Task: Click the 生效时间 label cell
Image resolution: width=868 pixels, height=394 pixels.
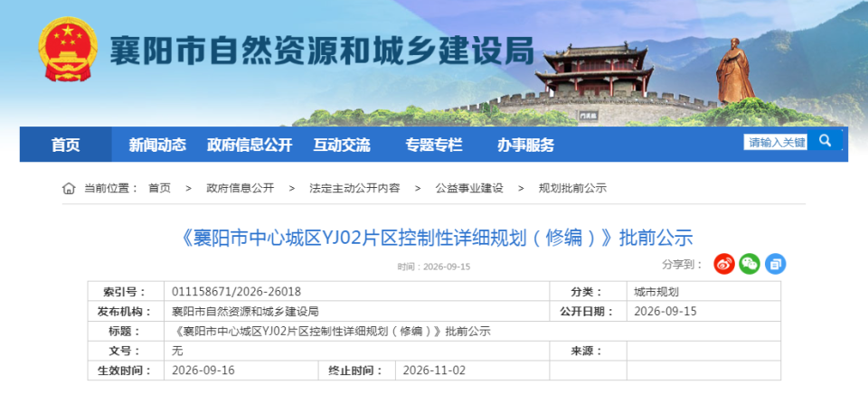Action: pyautogui.click(x=126, y=371)
